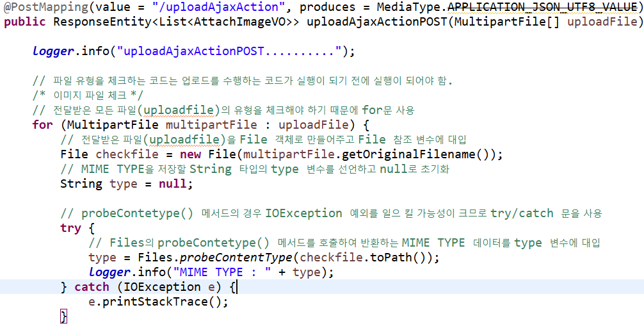Click the comment starting with '// 파일 유형을 체크하는'
644x328 pixels.
click(x=243, y=81)
